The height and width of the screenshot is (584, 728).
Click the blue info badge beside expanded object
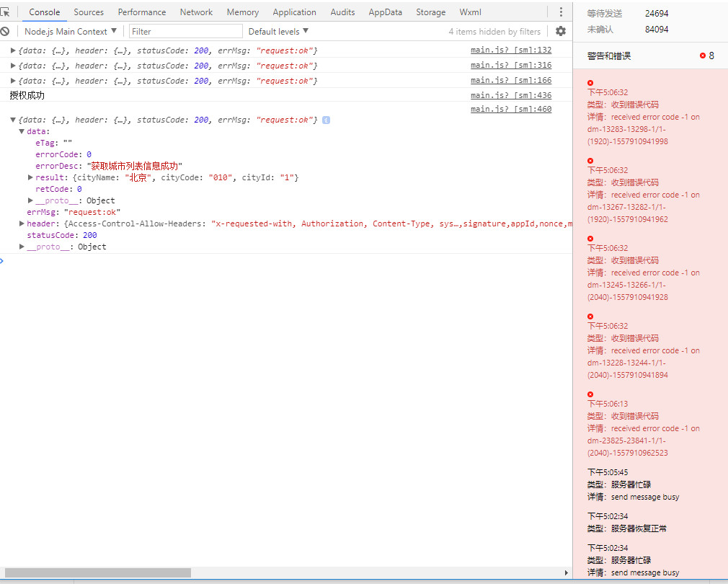(x=326, y=120)
